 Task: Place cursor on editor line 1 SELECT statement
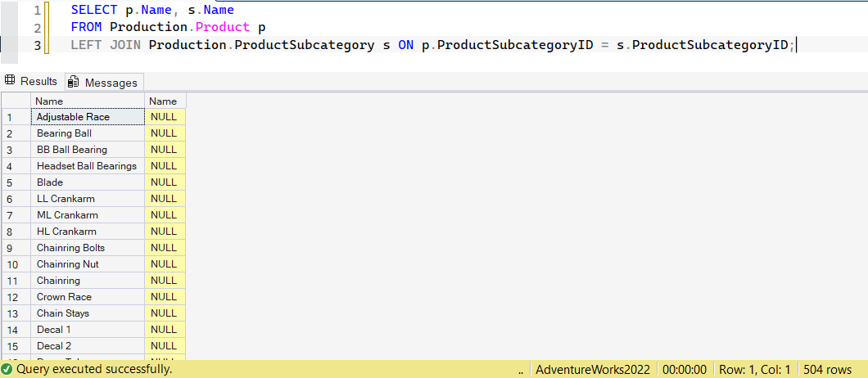[152, 10]
